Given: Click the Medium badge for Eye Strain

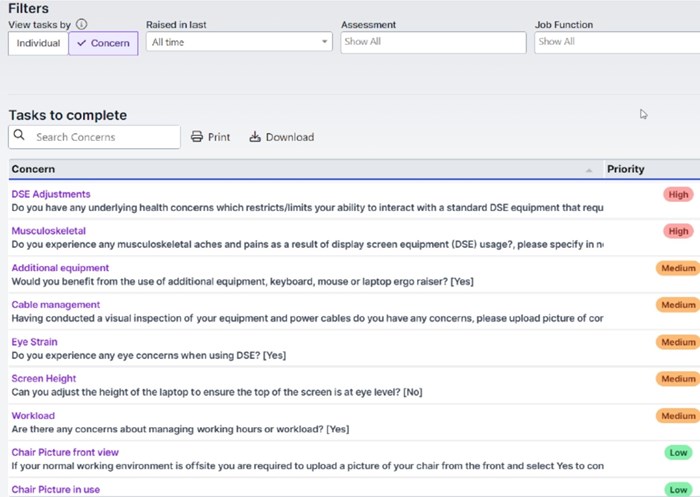Looking at the screenshot, I should coord(678,342).
